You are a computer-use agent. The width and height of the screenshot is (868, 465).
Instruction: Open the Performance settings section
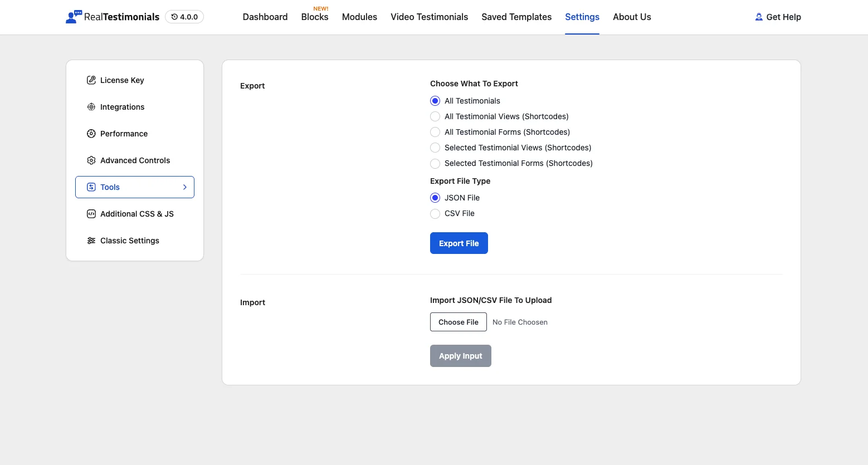(x=135, y=134)
